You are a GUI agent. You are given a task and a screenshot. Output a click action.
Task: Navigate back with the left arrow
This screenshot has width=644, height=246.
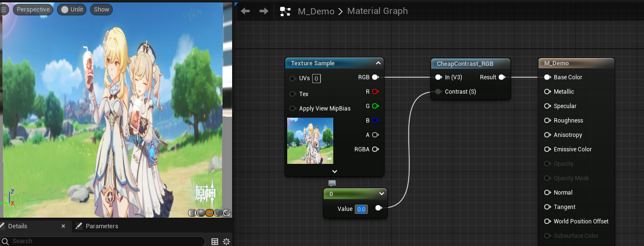coord(246,11)
